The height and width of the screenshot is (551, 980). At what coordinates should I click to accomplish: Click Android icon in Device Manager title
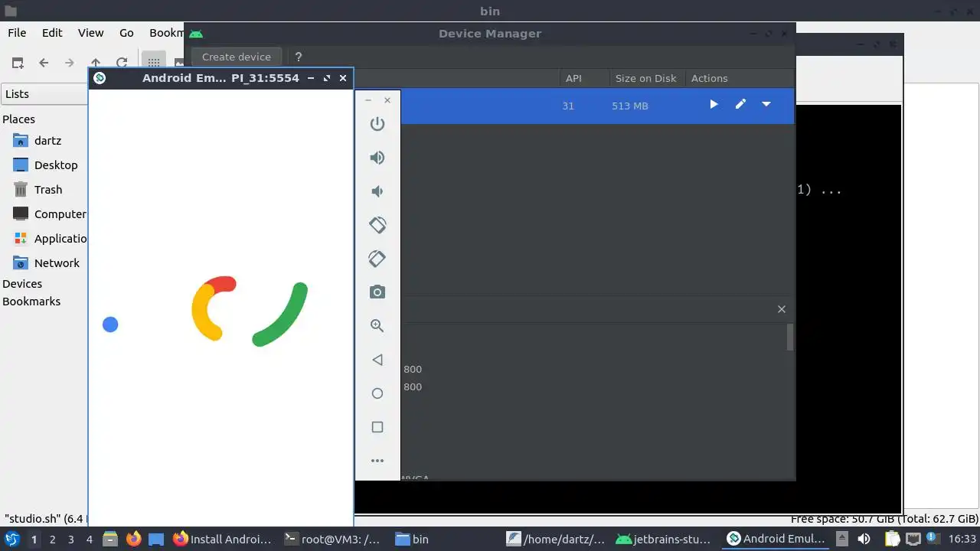pyautogui.click(x=196, y=34)
